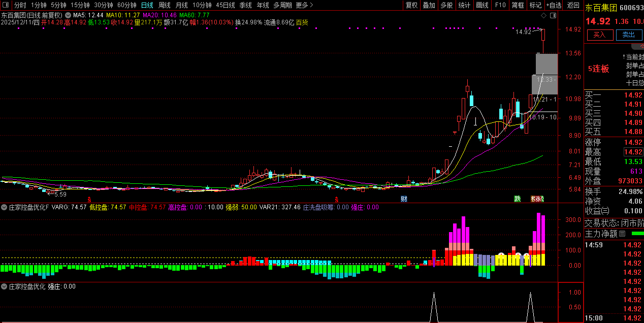The height and width of the screenshot is (323, 644).
Task: Expand the 东百集团 main chart indicator dropdown
Action: [x=68, y=15]
